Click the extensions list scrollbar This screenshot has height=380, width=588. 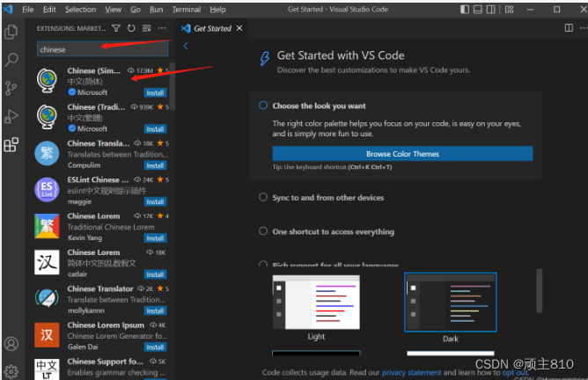click(x=173, y=84)
